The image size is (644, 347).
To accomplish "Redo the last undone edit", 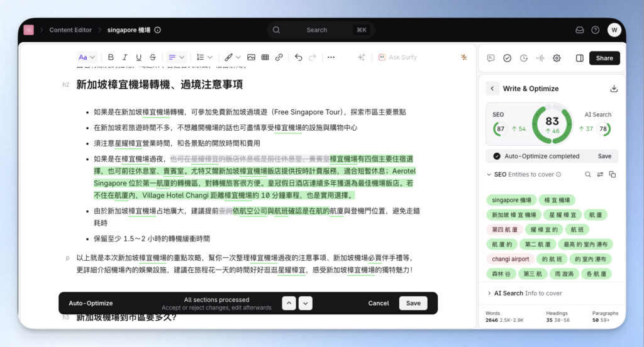I will click(313, 57).
